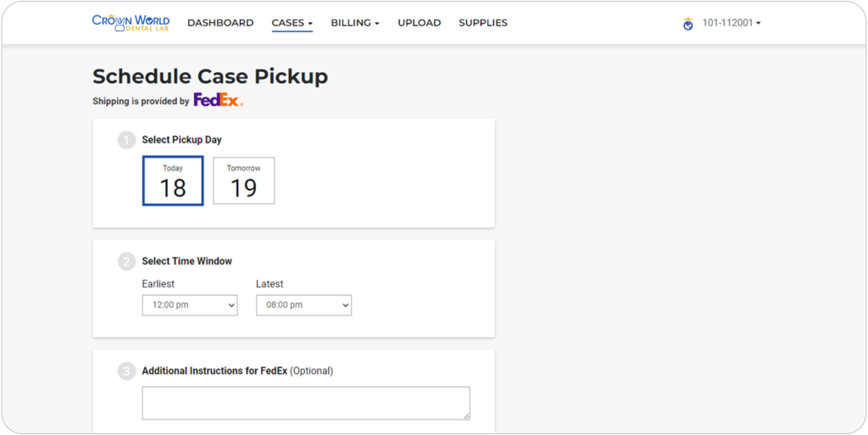The width and height of the screenshot is (868, 435).
Task: Open the Latest time dropdown
Action: (x=303, y=305)
